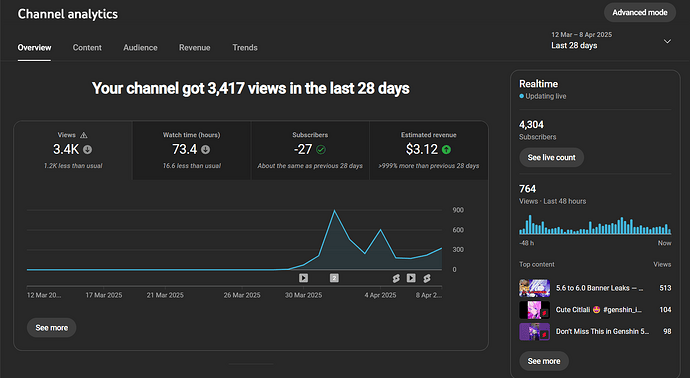The image size is (690, 378).
Task: Click the last Shorts marker icon near 8 Apr
Action: pos(427,278)
